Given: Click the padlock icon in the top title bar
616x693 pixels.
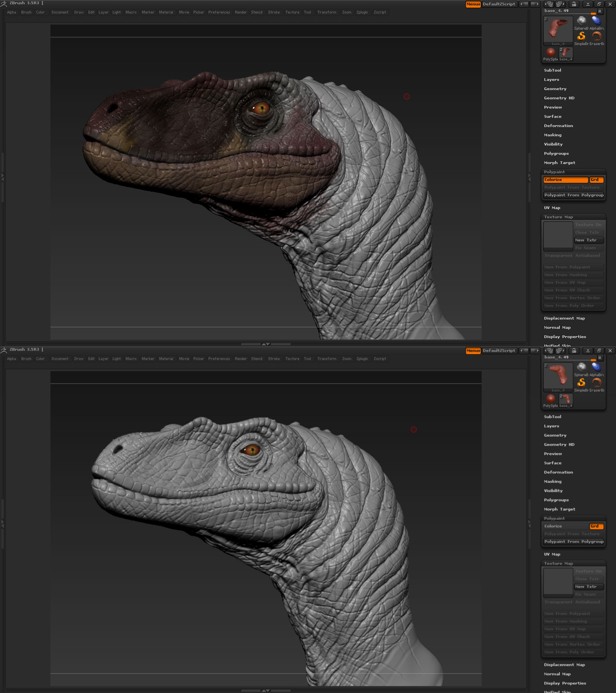Looking at the screenshot, I should click(574, 4).
